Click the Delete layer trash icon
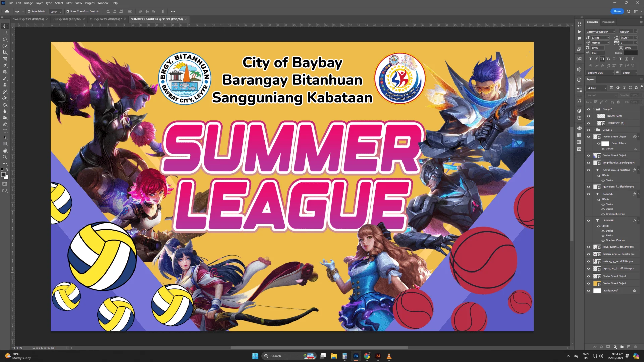This screenshot has width=644, height=362. pos(635,347)
